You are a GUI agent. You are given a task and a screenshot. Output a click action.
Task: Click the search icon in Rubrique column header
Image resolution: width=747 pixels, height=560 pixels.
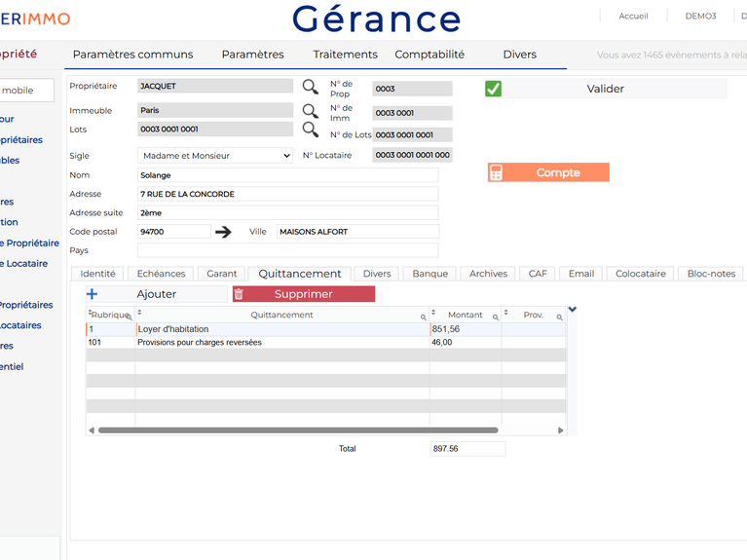[130, 317]
